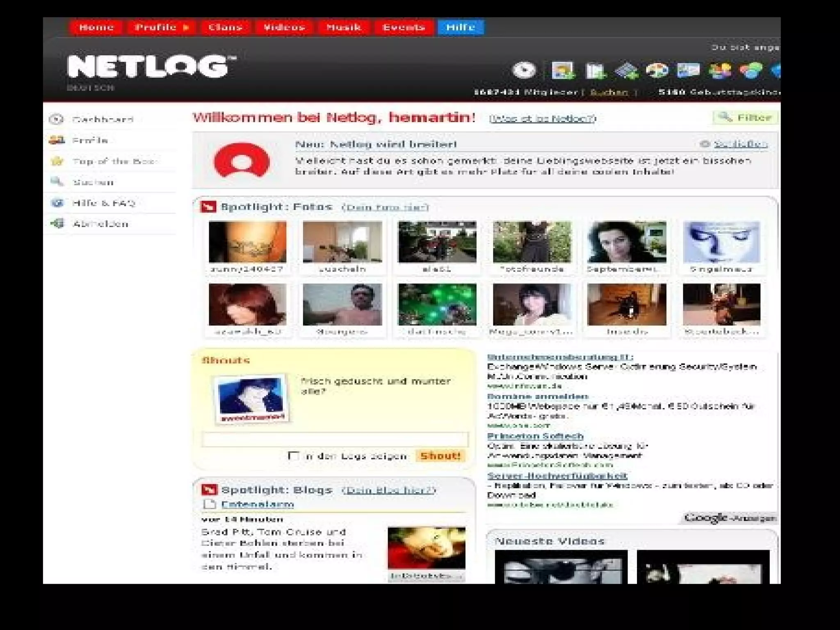This screenshot has width=840, height=630.
Task: Open the Filter button
Action: point(746,118)
